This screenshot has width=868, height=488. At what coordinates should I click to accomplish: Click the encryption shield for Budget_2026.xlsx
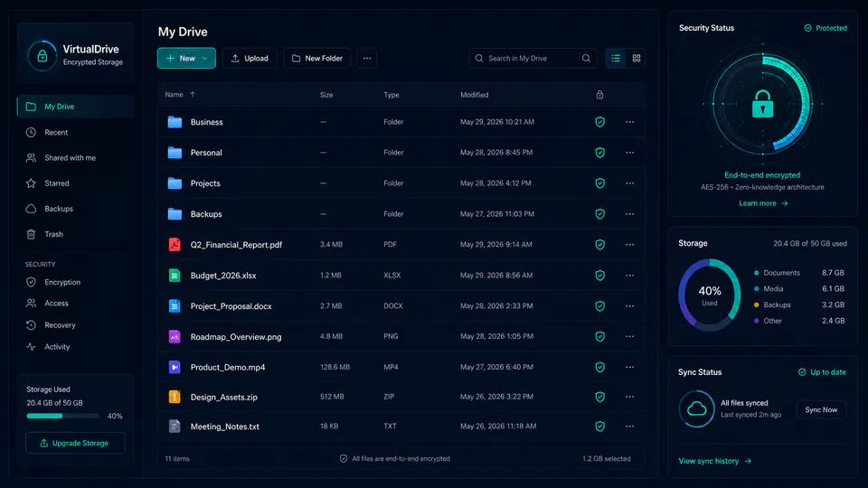click(600, 275)
